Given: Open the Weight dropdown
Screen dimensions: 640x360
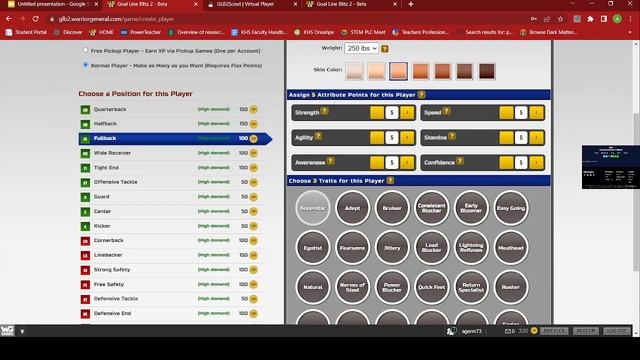Looking at the screenshot, I should coord(361,48).
